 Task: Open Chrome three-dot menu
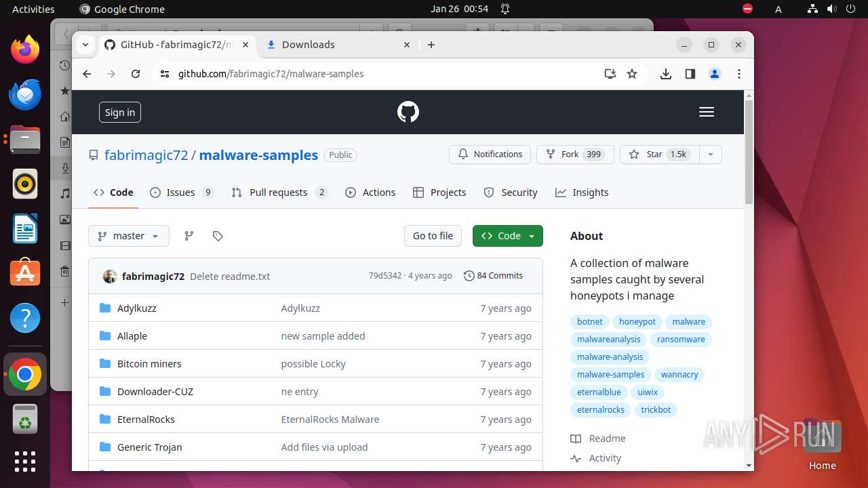(739, 74)
